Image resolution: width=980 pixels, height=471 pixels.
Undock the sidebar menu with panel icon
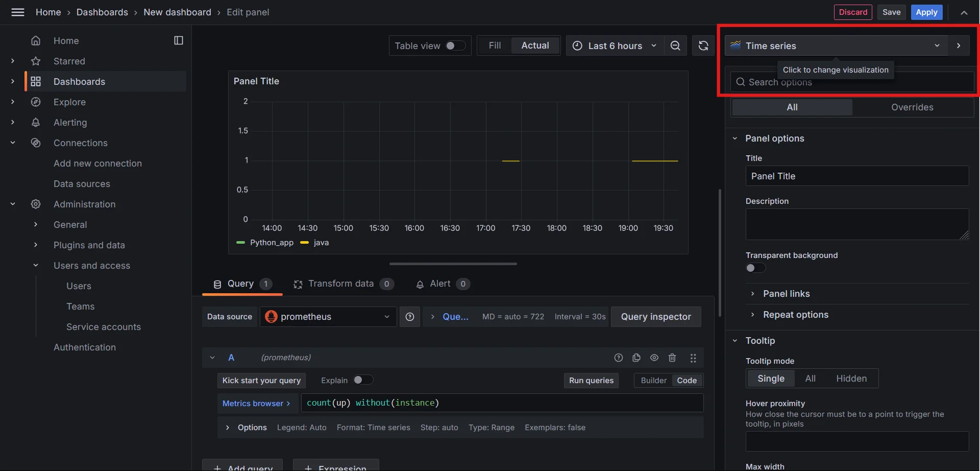179,40
